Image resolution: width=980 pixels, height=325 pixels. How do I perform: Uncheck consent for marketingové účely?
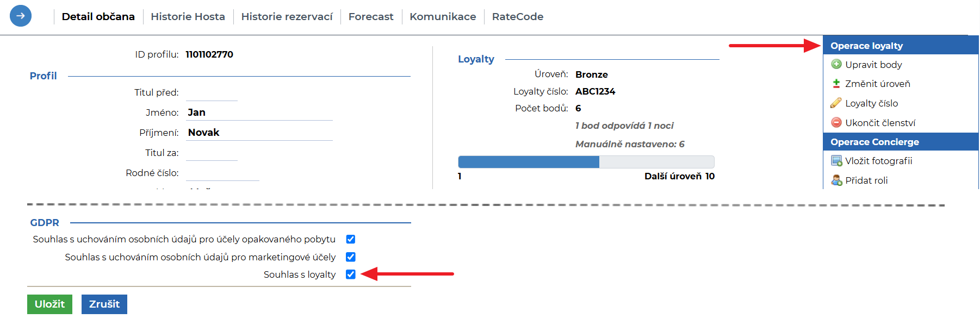(351, 257)
